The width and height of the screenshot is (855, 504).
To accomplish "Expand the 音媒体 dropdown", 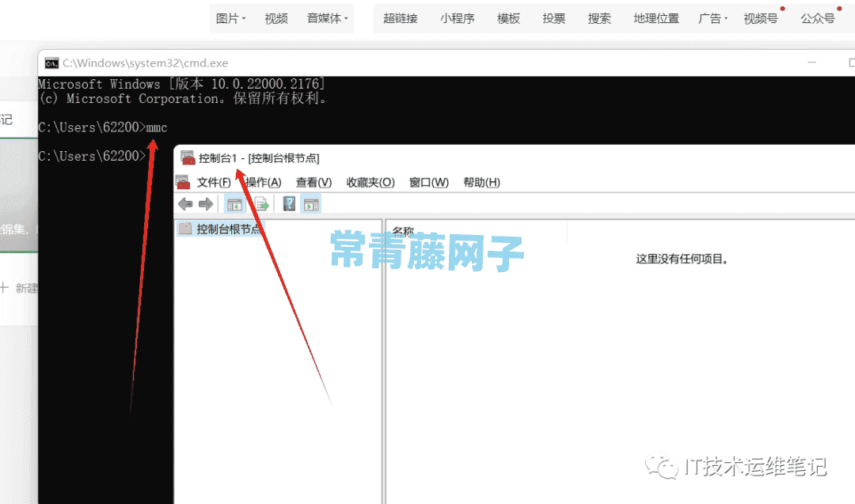I will pyautogui.click(x=327, y=18).
